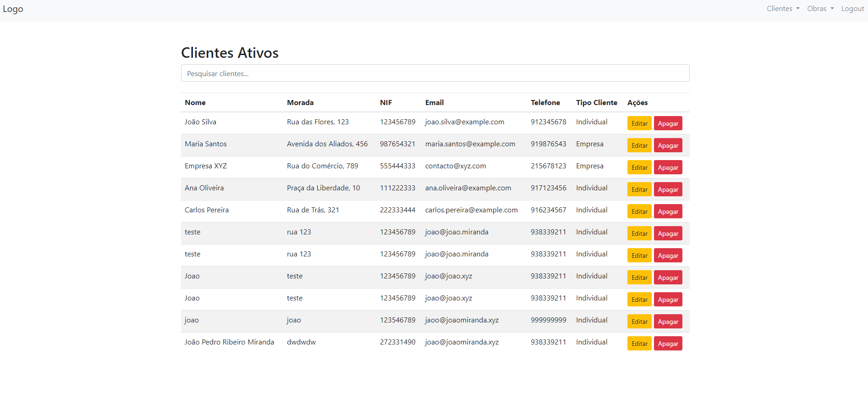Open Editar for Ana Oliveira

click(x=639, y=189)
